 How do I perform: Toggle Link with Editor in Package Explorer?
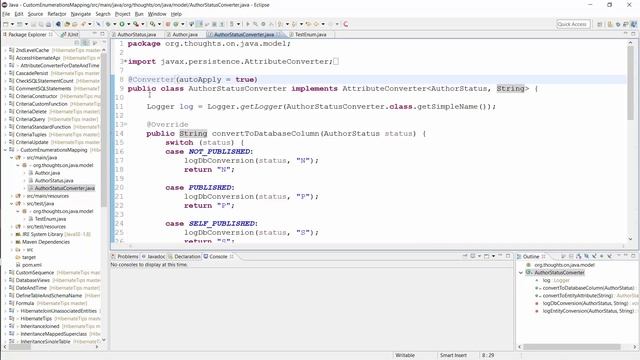pos(85,42)
